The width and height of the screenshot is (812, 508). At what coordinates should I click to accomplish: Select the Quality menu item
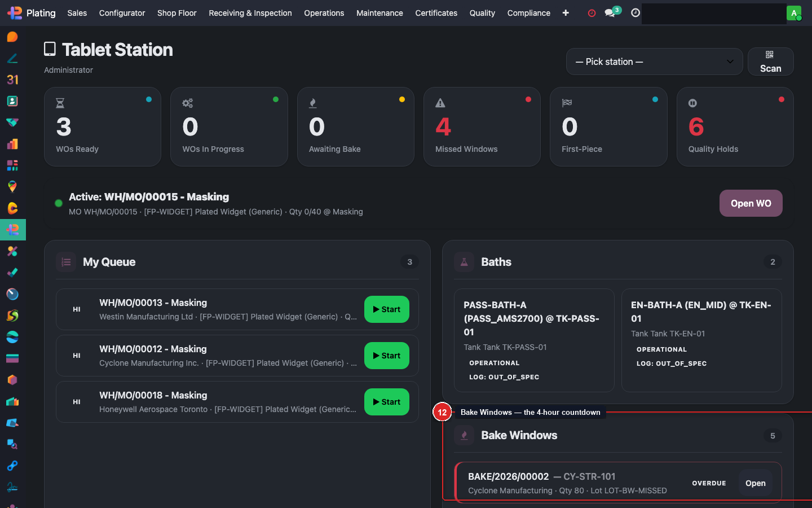coord(482,13)
